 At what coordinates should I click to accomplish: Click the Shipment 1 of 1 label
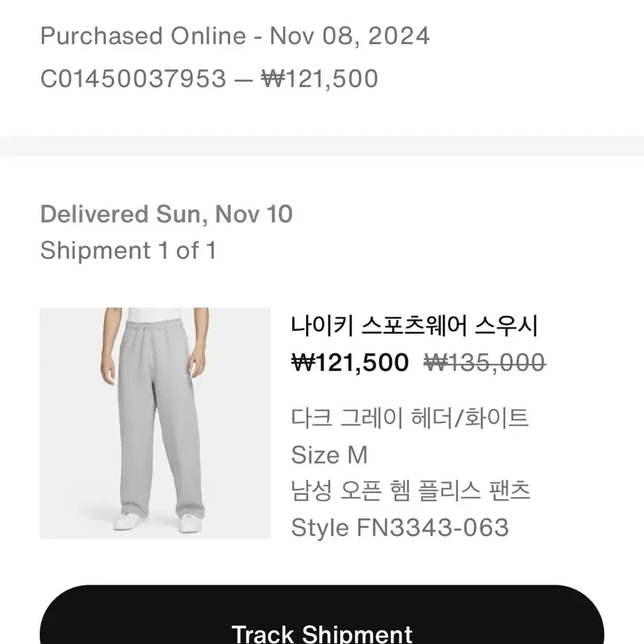coord(128,250)
